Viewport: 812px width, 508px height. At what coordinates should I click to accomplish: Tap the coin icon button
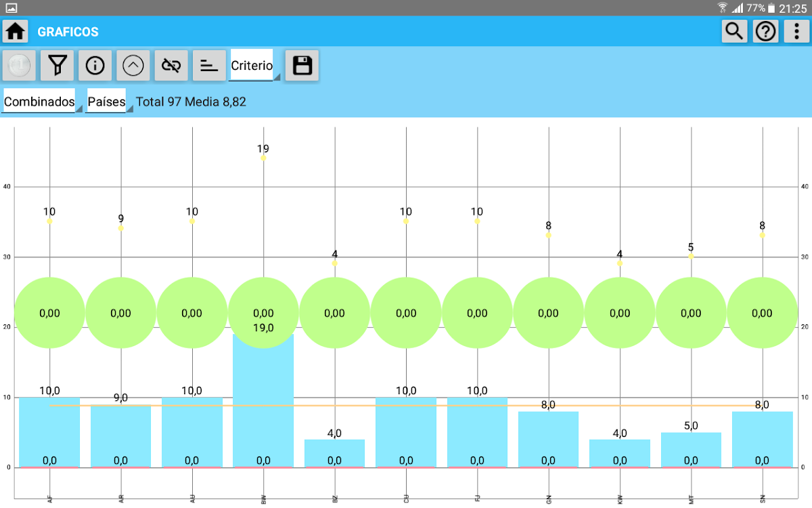[x=20, y=66]
